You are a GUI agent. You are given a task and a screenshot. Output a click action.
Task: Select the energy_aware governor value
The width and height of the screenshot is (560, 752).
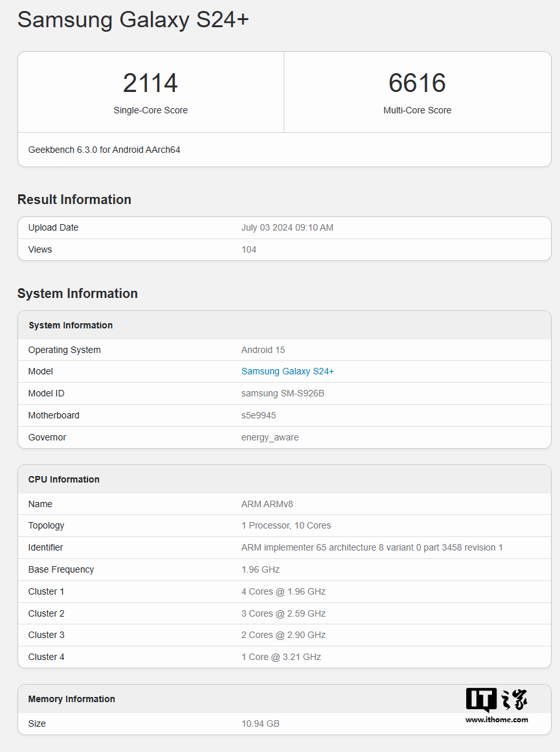(x=270, y=437)
